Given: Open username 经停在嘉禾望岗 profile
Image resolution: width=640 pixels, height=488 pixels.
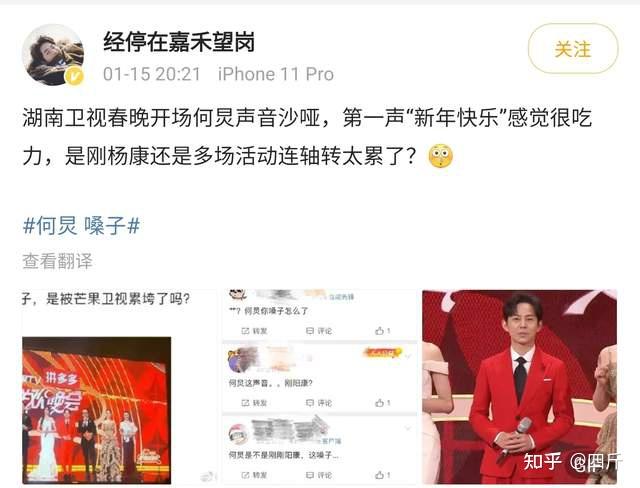Looking at the screenshot, I should click(x=179, y=42).
